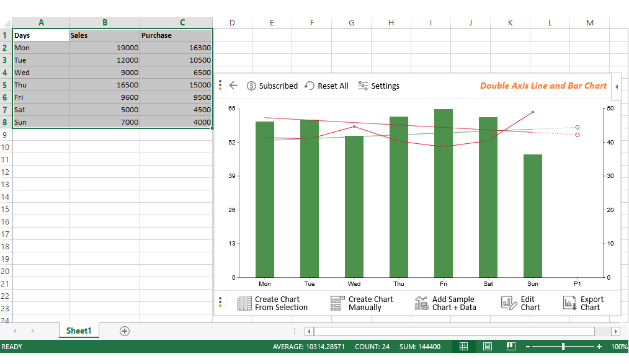Click cell with value 16300
Viewport: 629px width, 364px height.
tap(177, 48)
